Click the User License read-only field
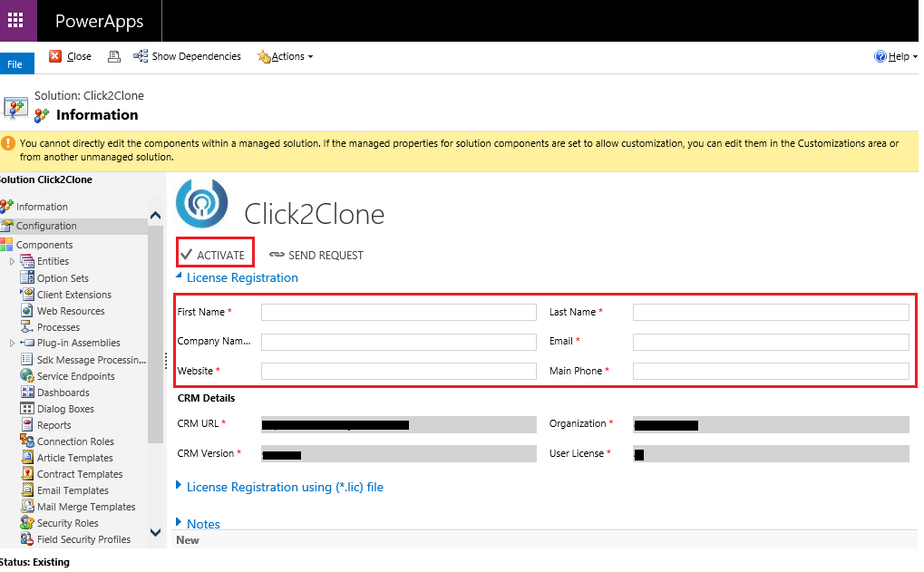This screenshot has height=572, width=924. (771, 453)
